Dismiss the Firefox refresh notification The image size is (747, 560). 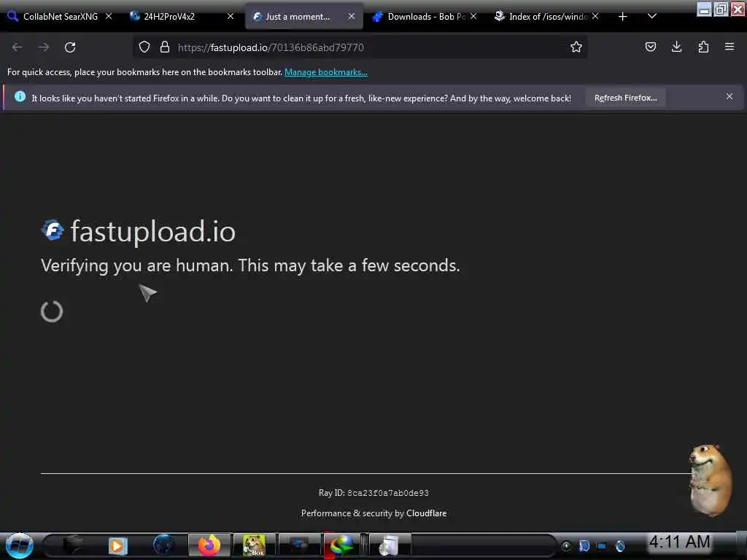pyautogui.click(x=729, y=97)
